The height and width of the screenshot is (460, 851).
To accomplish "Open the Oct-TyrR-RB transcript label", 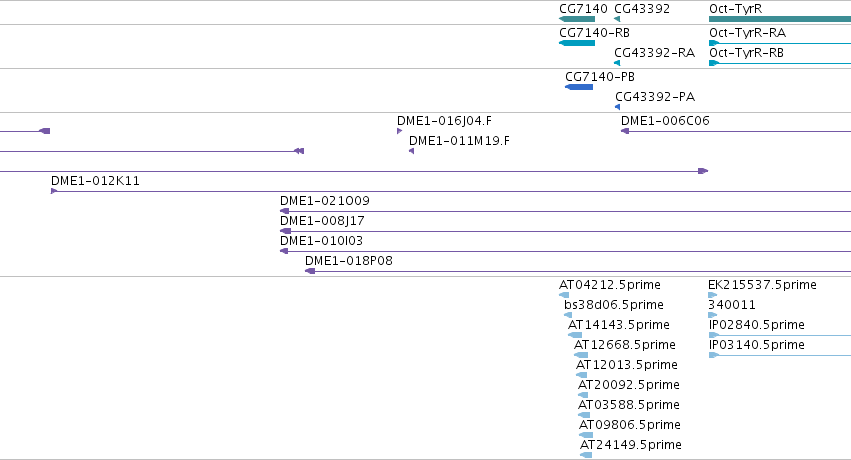I will pyautogui.click(x=746, y=53).
